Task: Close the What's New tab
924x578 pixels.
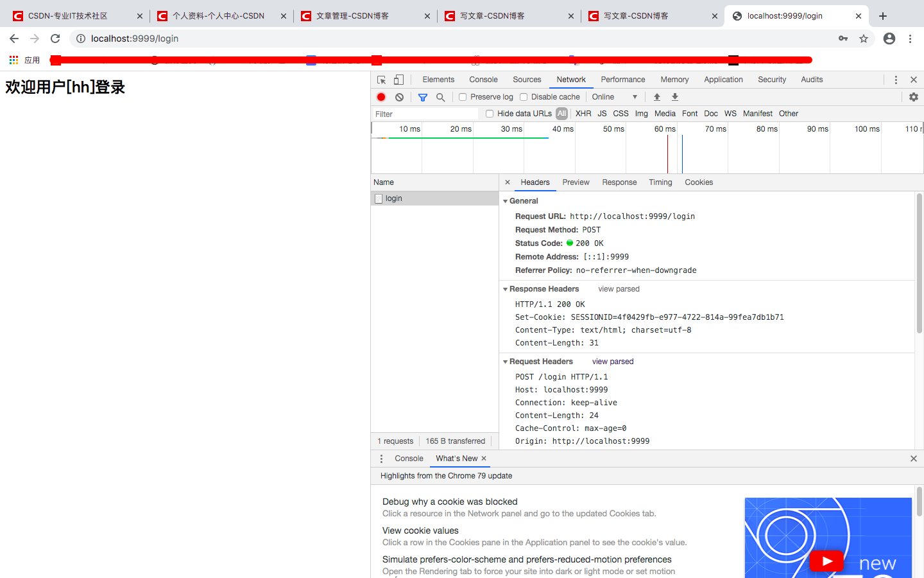Action: pyautogui.click(x=484, y=459)
